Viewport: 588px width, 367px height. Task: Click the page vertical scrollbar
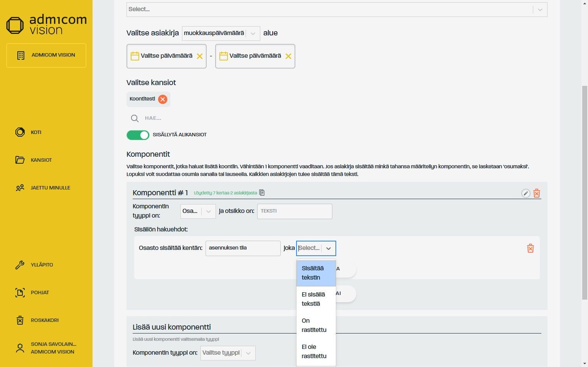[x=585, y=193]
